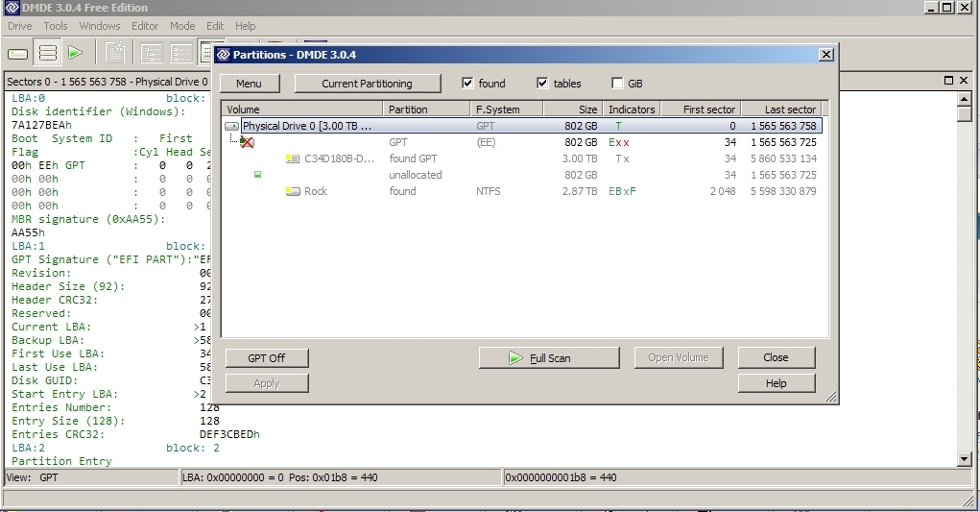Sort by the Partition column header
The image size is (980, 512).
pyautogui.click(x=426, y=110)
